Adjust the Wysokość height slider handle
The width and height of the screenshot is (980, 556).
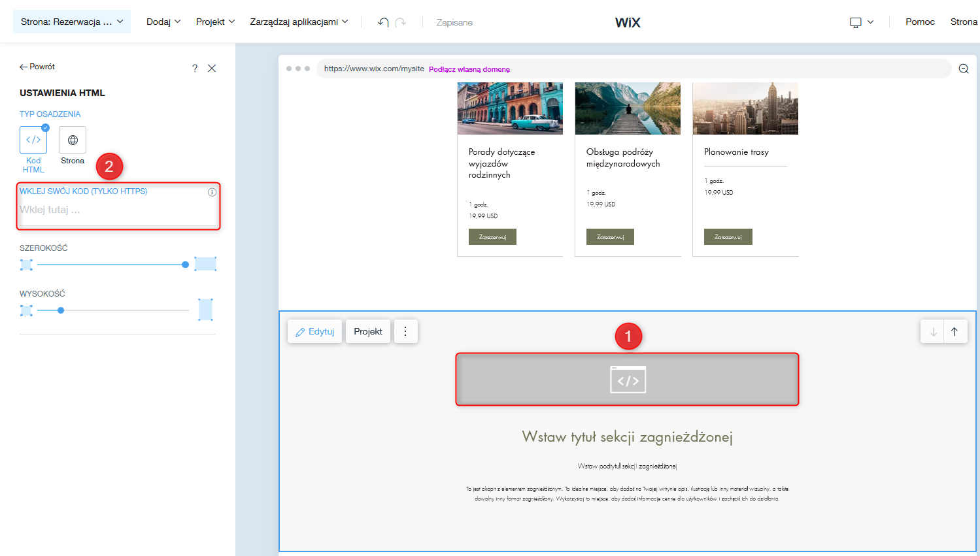pyautogui.click(x=61, y=310)
